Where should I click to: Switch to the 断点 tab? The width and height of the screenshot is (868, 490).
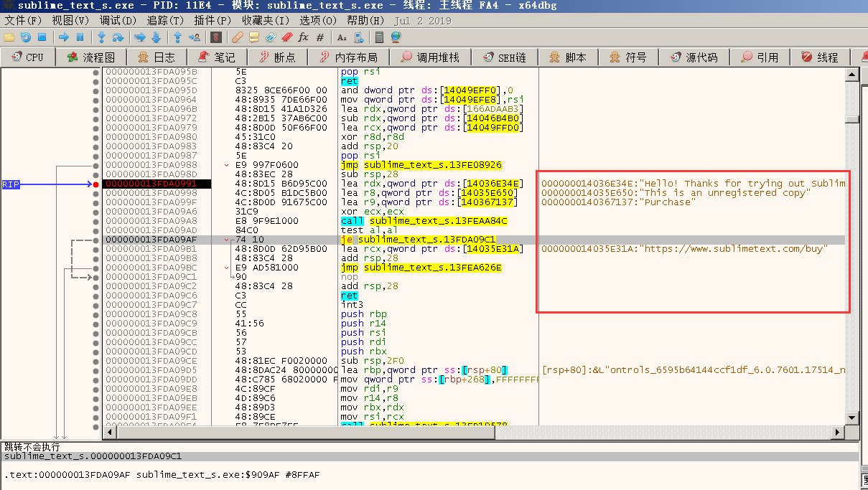pos(277,57)
